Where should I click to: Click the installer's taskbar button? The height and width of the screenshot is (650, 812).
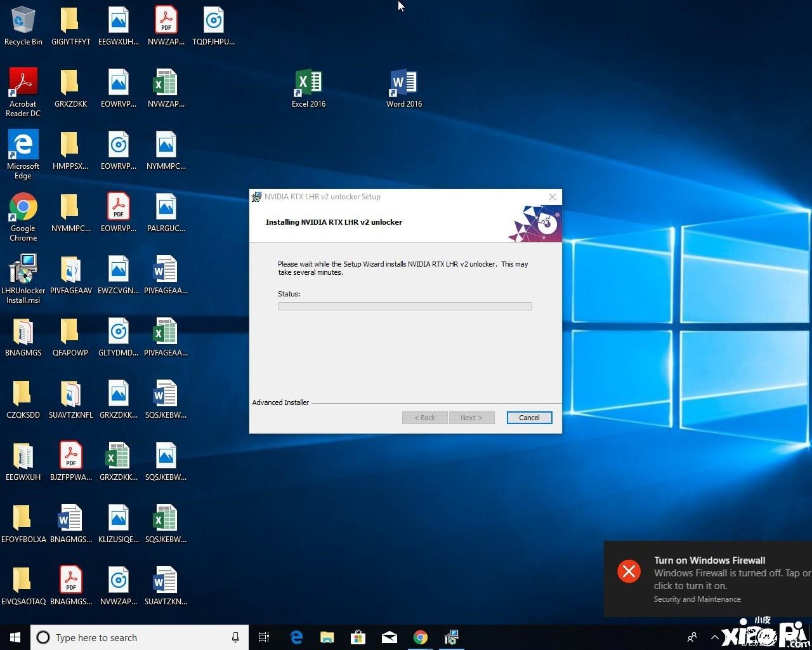[452, 637]
